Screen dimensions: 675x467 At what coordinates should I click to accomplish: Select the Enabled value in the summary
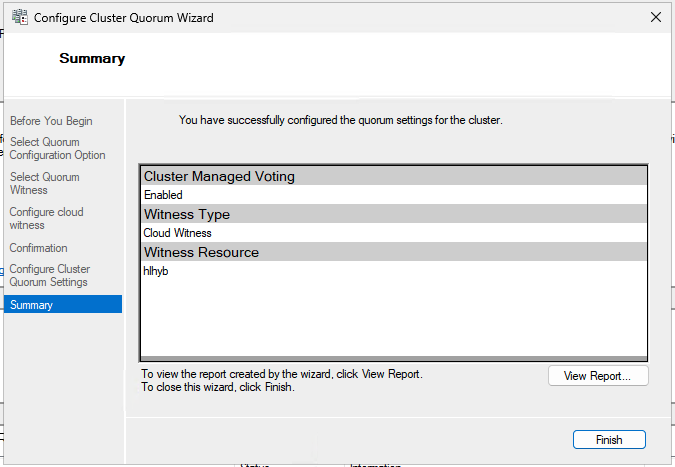(163, 195)
